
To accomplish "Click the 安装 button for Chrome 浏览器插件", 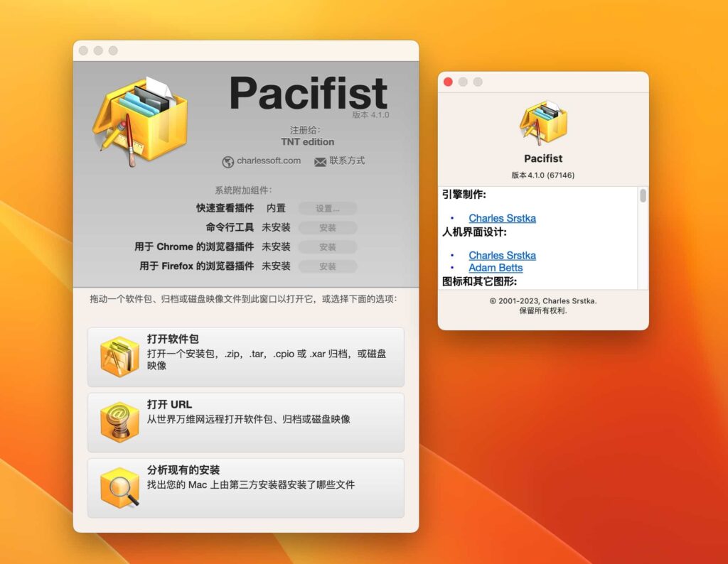I will click(328, 246).
